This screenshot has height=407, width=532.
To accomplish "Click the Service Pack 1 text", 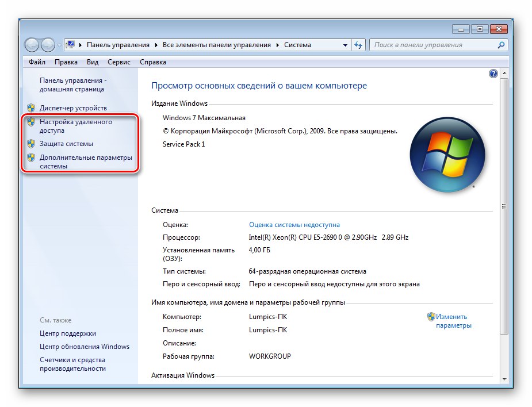I will [x=183, y=144].
